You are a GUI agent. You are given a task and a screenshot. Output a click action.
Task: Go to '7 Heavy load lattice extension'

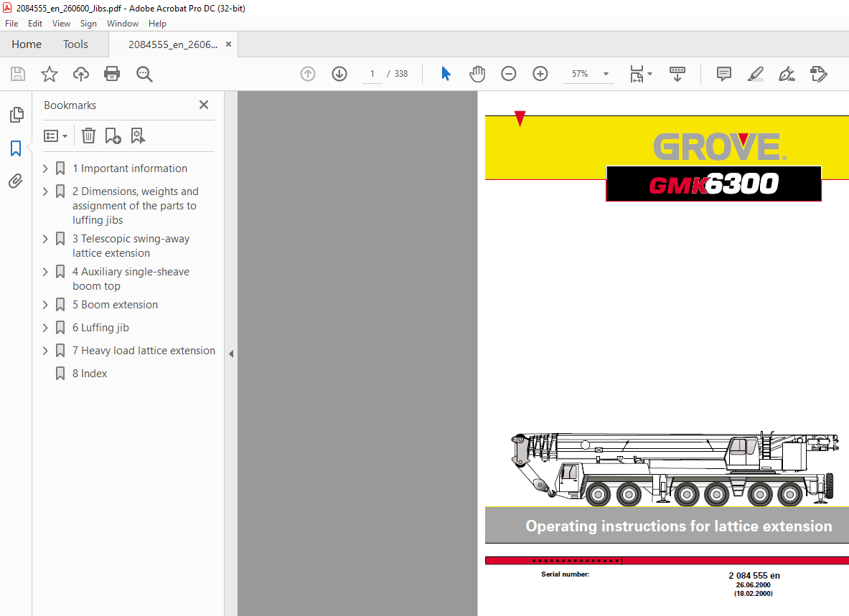point(144,351)
